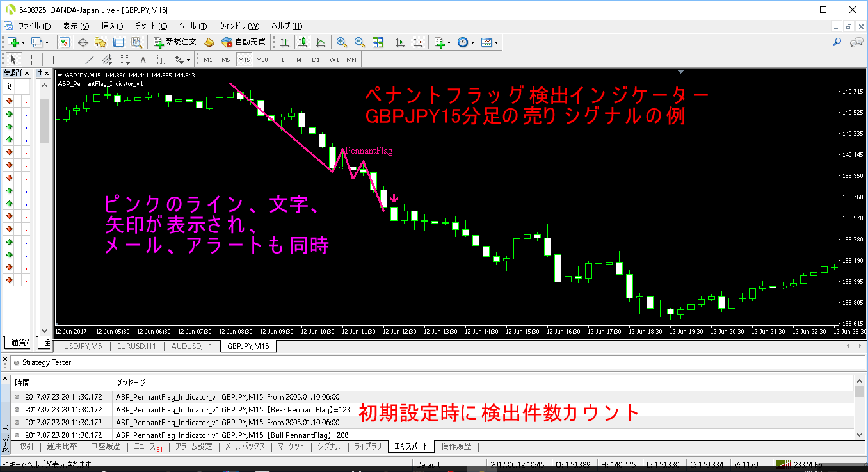Select the trendline drawing tool
The height and width of the screenshot is (472, 868).
click(90, 60)
